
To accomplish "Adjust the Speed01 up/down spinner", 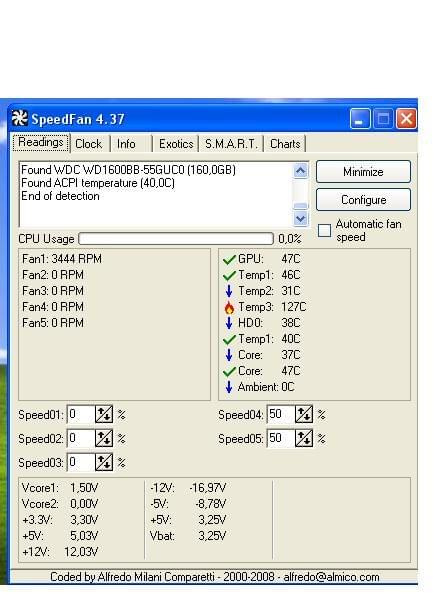I will click(104, 414).
